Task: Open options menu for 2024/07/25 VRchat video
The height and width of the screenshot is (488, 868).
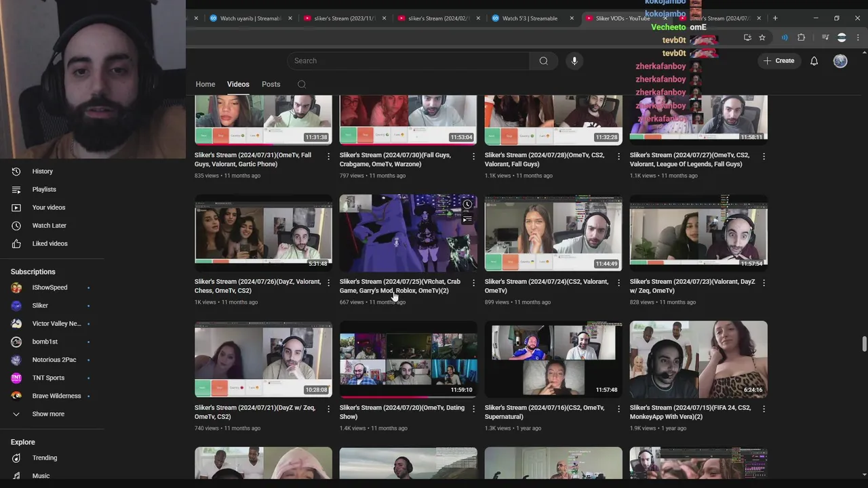Action: tap(473, 282)
